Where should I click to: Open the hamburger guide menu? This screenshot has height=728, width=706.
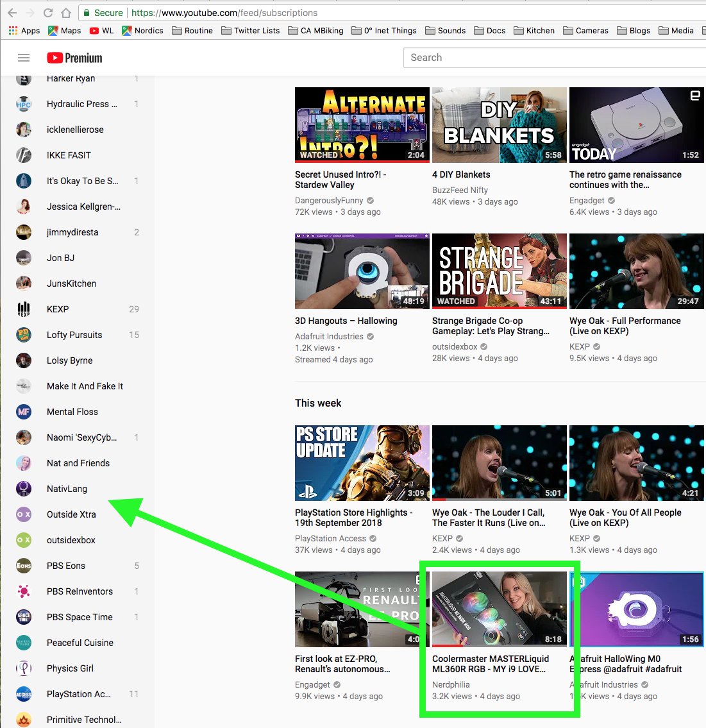pyautogui.click(x=24, y=58)
